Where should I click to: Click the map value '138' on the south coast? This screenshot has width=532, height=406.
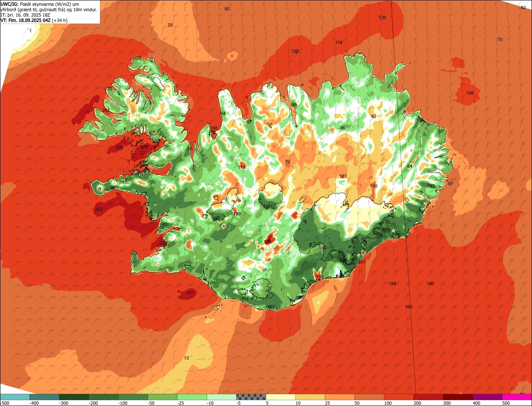[319, 276]
